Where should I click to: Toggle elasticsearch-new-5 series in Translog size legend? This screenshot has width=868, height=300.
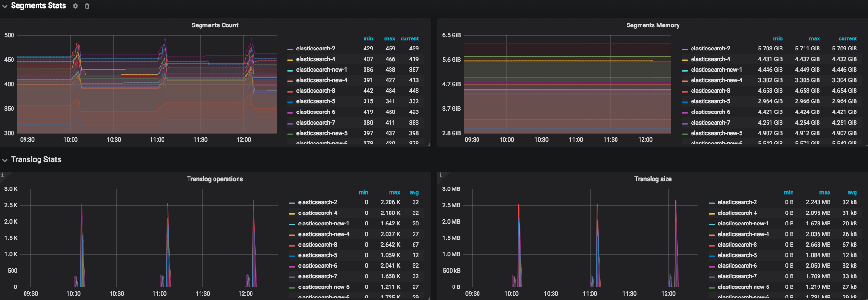743,287
